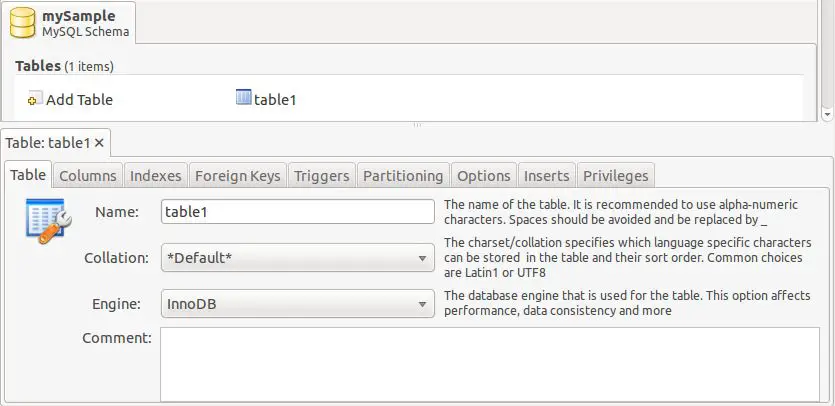835x406 pixels.
Task: Select the table1 table icon
Action: (x=243, y=98)
